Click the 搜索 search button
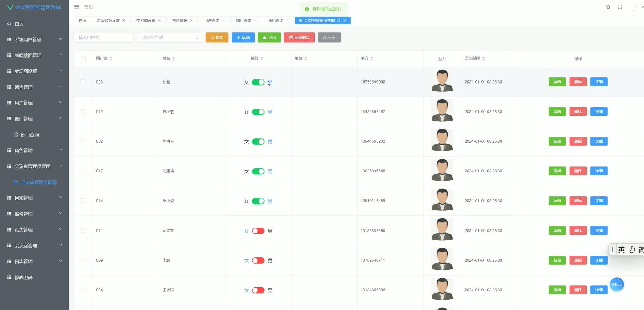The width and height of the screenshot is (644, 310). tap(217, 38)
